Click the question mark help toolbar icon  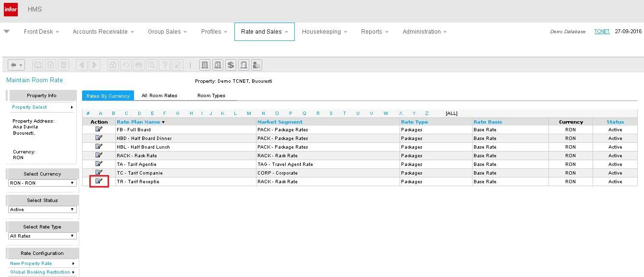click(x=165, y=65)
